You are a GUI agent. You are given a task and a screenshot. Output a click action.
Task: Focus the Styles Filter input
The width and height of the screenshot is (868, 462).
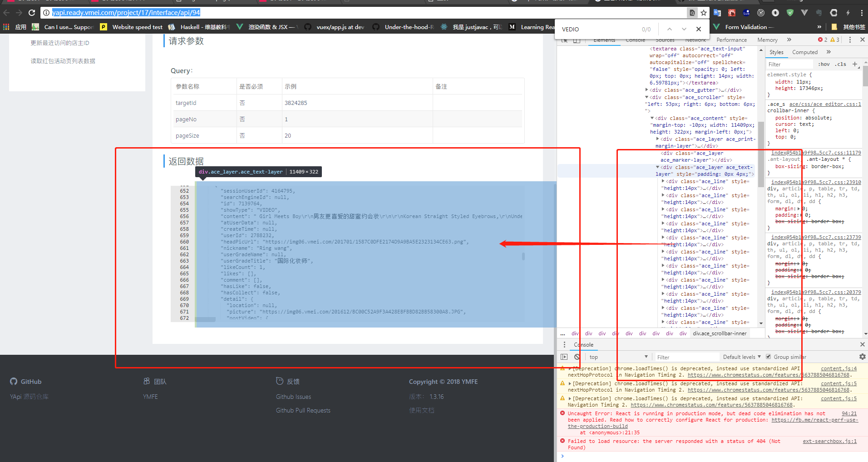[x=790, y=64]
